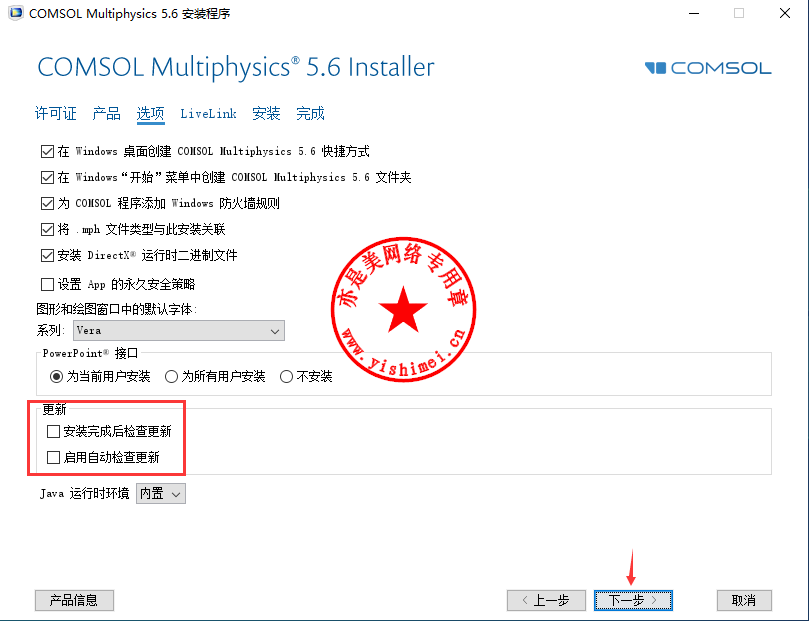Viewport: 809px width, 621px height.
Task: Click the 'PowerPoint 接口' group label
Action: pyautogui.click(x=90, y=353)
